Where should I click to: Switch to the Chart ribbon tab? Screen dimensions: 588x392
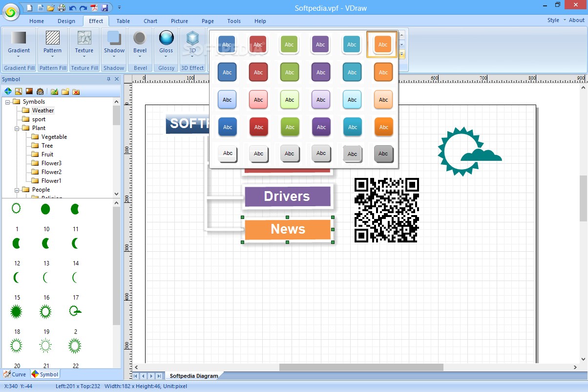coord(150,21)
